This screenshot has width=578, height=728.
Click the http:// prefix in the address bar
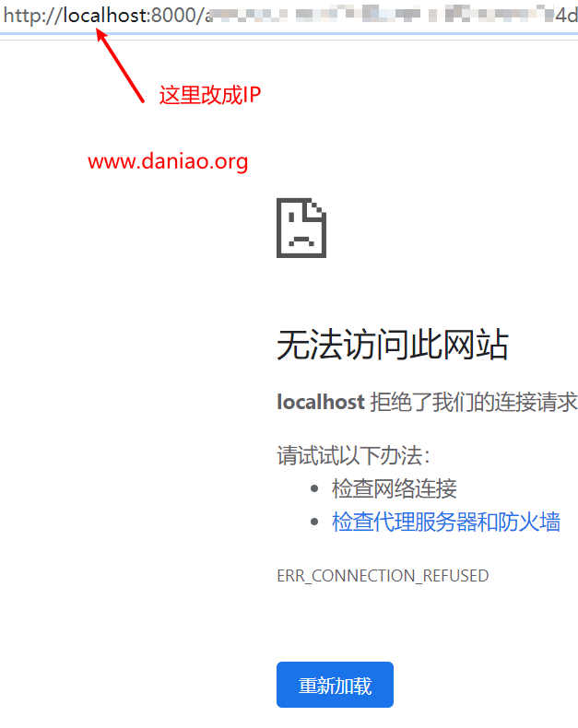(32, 17)
